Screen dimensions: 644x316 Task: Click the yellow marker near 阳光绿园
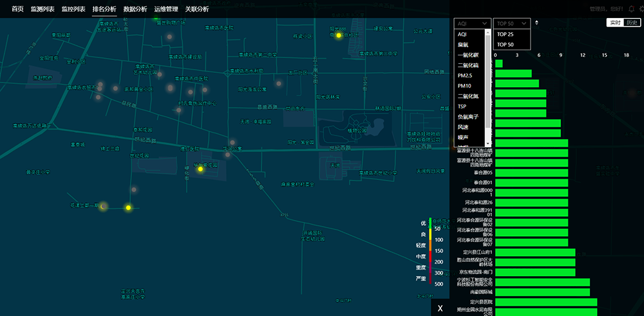338,35
